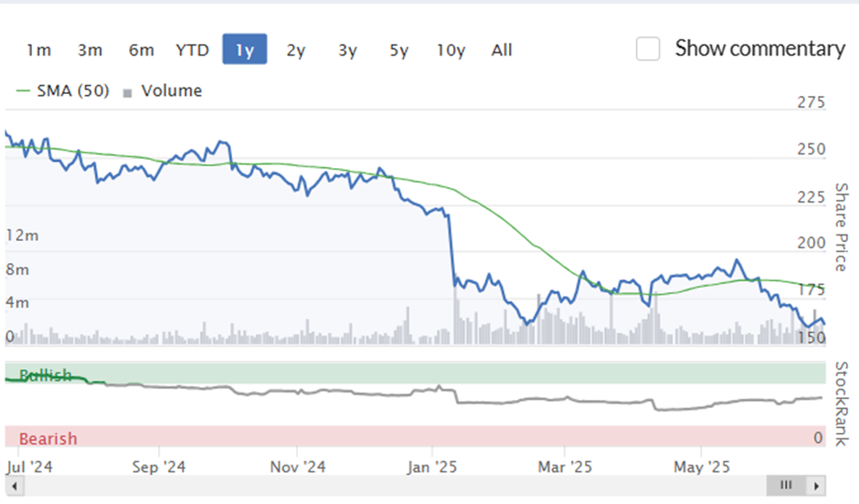Viewport: 859px width, 504px height.
Task: Click the Show commentary label
Action: pyautogui.click(x=759, y=48)
